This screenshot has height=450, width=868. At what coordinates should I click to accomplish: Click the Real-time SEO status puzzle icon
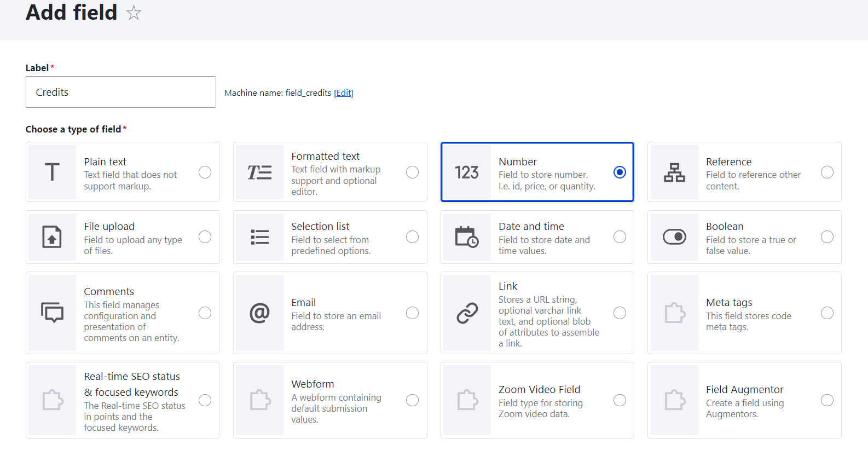[x=52, y=400]
